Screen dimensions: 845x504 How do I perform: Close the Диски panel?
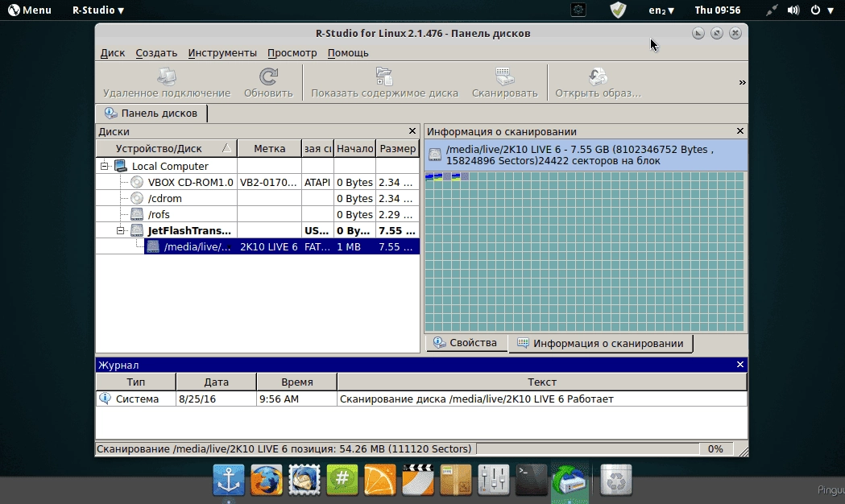412,131
